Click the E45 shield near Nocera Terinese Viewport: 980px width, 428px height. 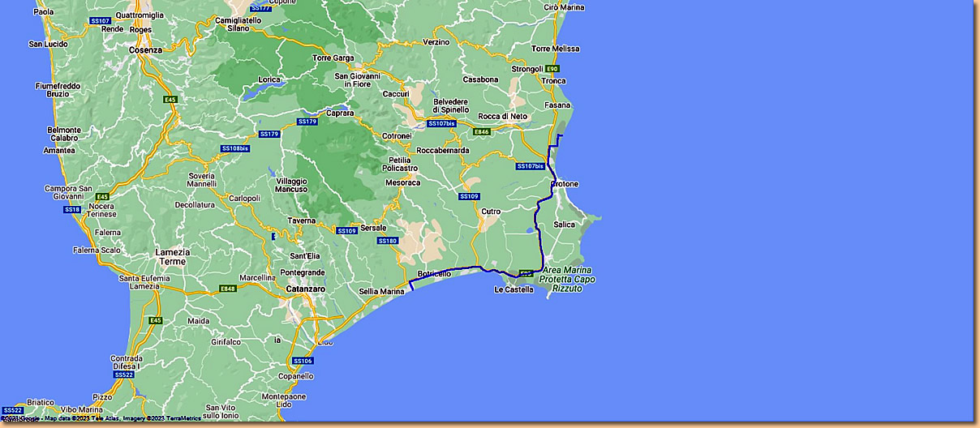coord(102,196)
